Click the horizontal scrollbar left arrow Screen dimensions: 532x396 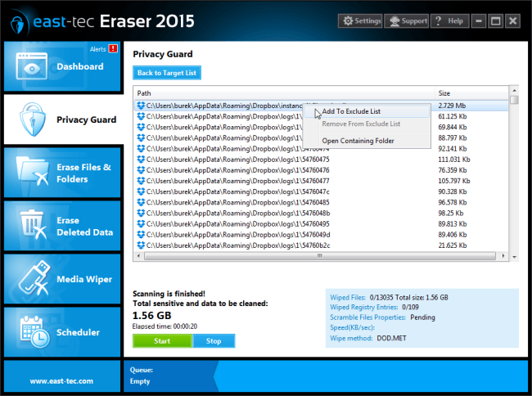(x=138, y=255)
